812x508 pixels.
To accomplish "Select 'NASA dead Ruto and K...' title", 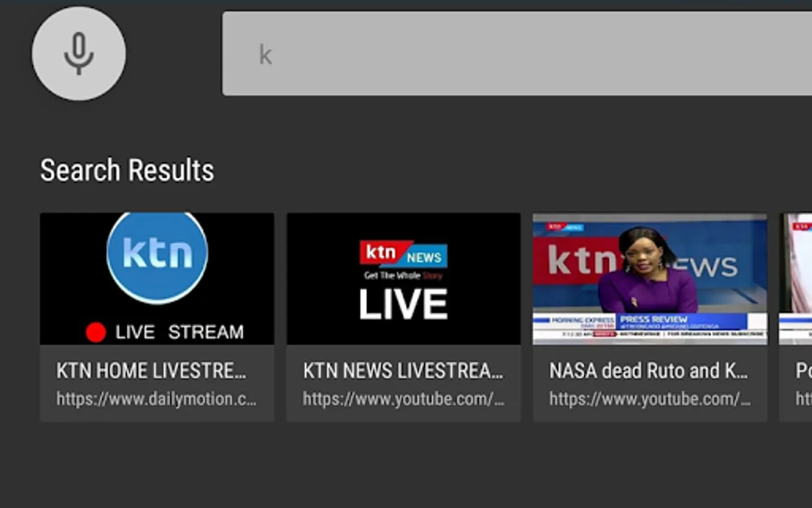I will pyautogui.click(x=648, y=371).
